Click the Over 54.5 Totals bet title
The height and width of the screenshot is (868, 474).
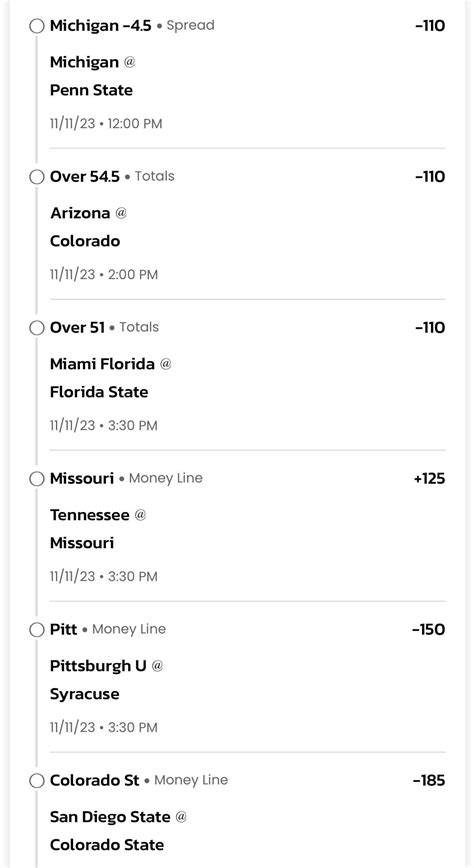[x=112, y=177]
